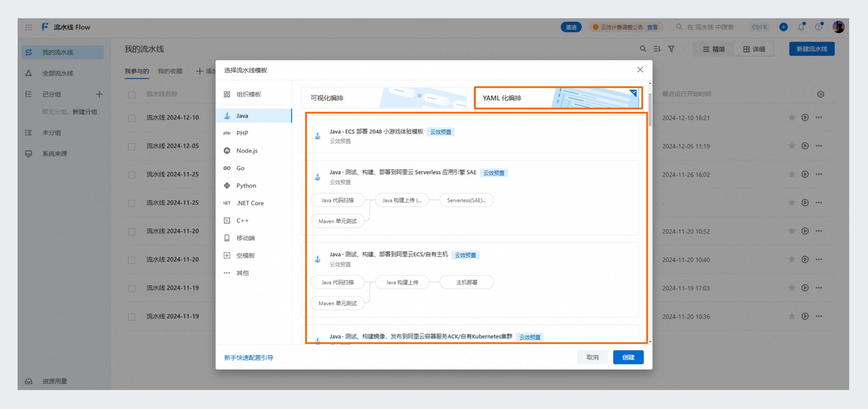The height and width of the screenshot is (409, 868).
Task: Open 我的流水线 in sidebar
Action: [x=63, y=52]
